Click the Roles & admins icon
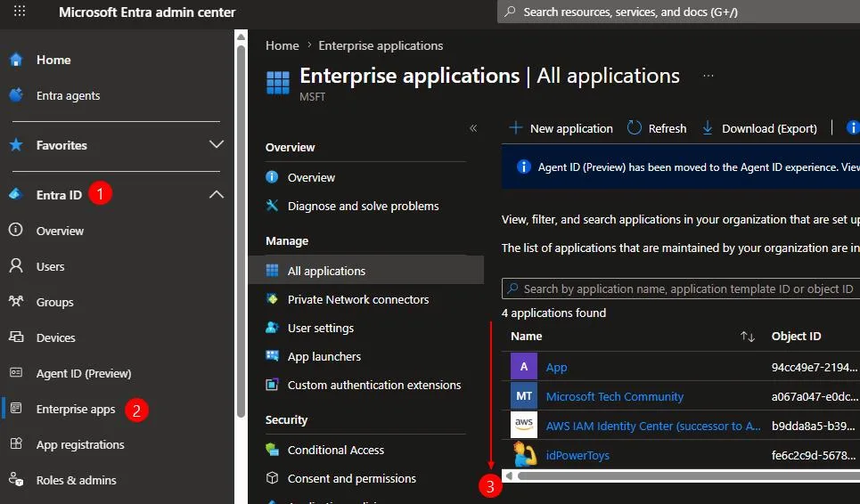Screen dimensions: 860x504 click(x=16, y=479)
